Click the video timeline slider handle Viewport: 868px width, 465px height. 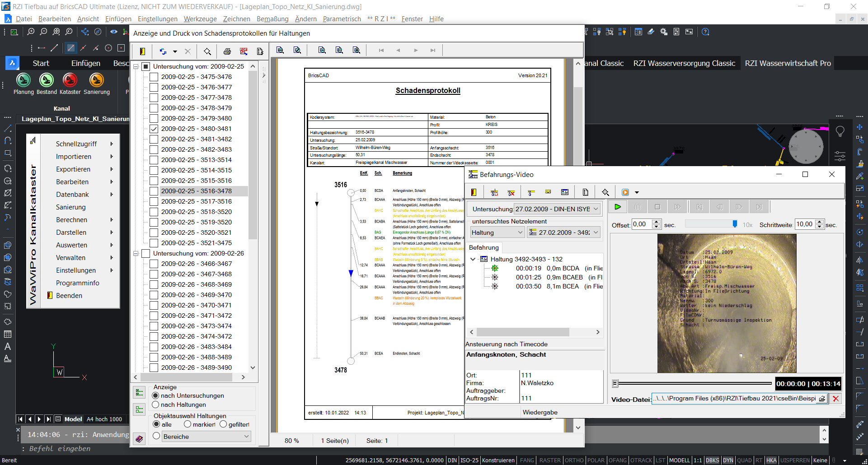tap(615, 384)
